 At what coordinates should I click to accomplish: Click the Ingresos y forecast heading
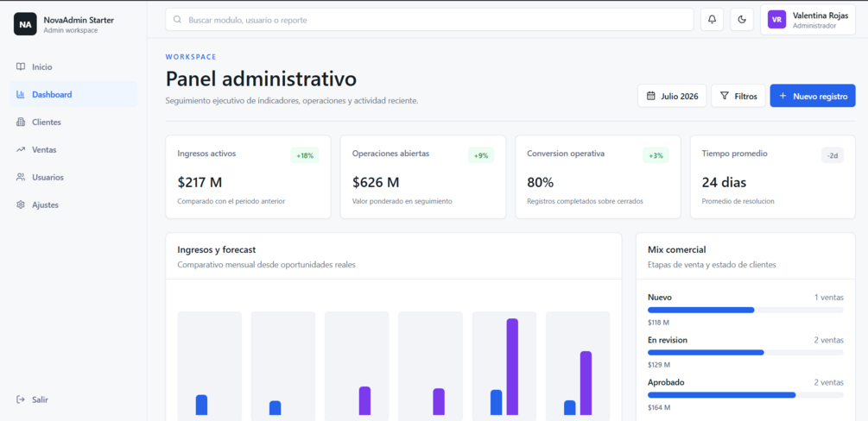coord(217,250)
